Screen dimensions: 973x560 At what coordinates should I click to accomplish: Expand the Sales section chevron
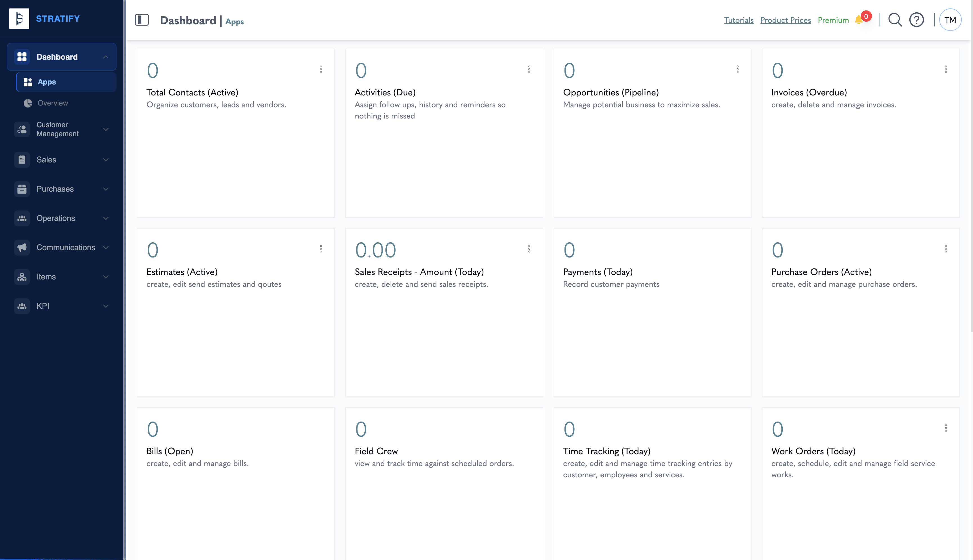pos(106,160)
